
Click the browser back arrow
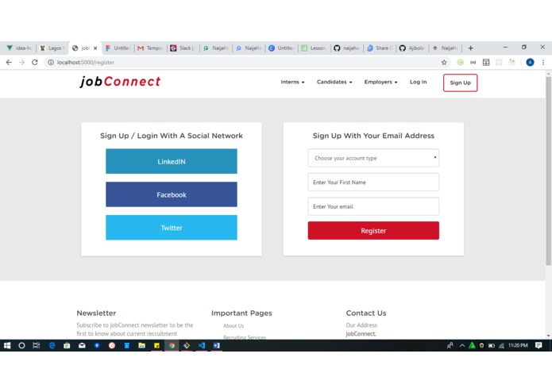[x=9, y=62]
